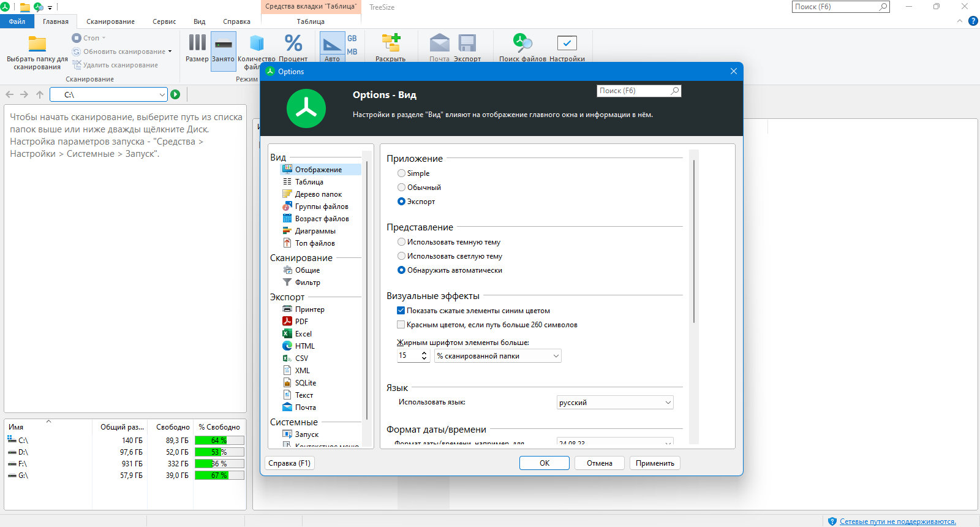Switch to the Сканирование ribbon tab
This screenshot has height=527, width=980.
pyautogui.click(x=110, y=21)
